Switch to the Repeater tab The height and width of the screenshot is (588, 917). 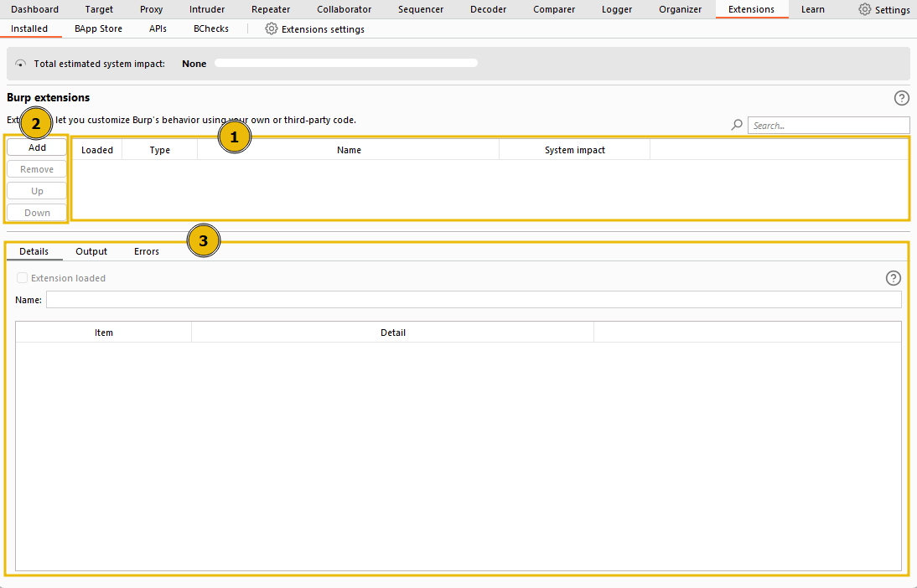(270, 9)
